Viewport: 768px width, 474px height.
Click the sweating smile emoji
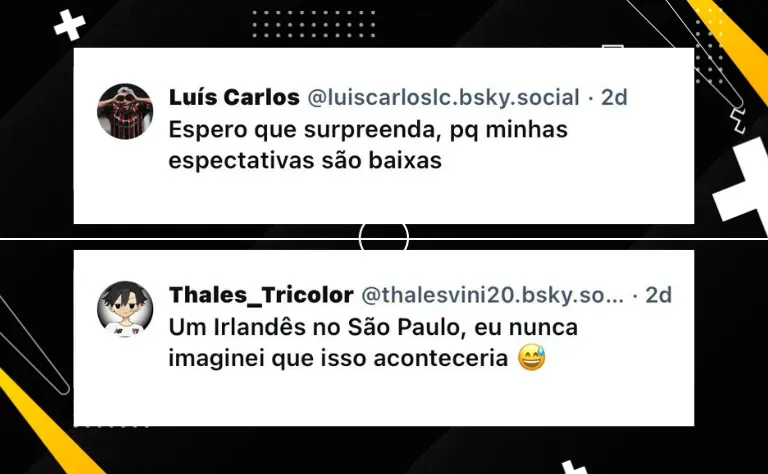pos(532,358)
